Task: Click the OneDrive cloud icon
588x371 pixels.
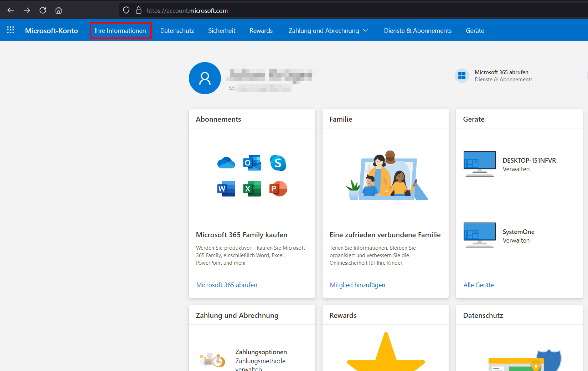Action: click(x=226, y=163)
